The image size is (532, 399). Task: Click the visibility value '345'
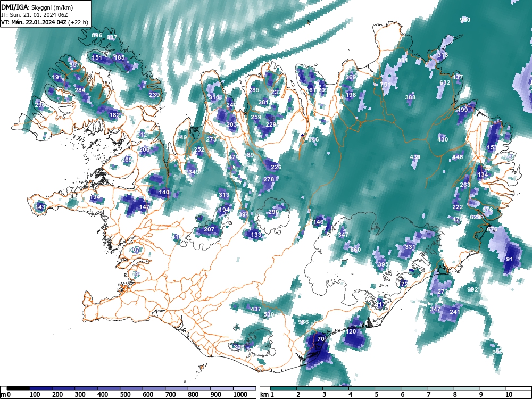pyautogui.click(x=194, y=172)
